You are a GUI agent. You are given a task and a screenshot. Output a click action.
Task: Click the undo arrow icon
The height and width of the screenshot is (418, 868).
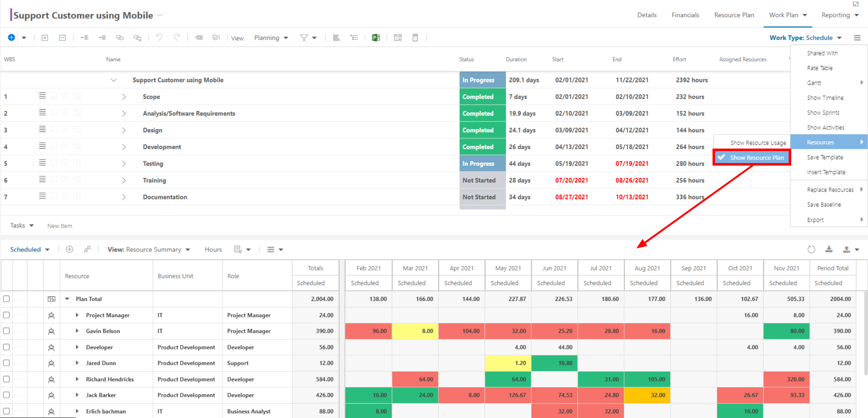click(x=159, y=37)
